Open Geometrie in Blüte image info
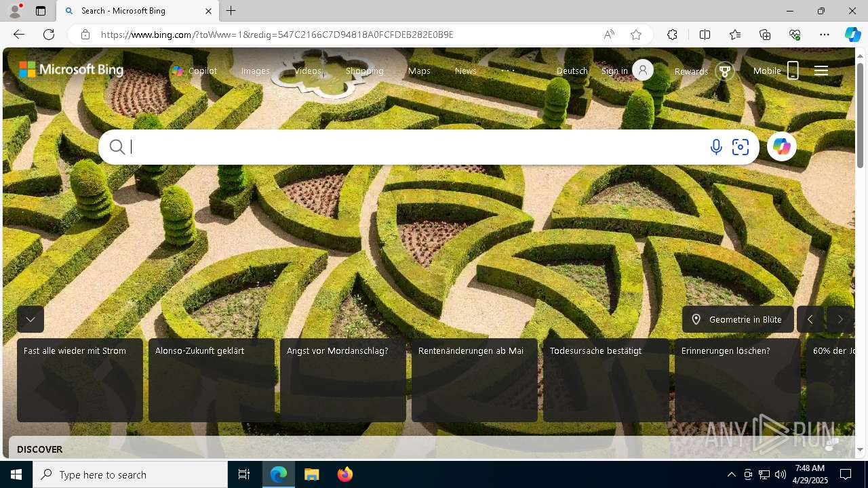The height and width of the screenshot is (488, 868). [x=738, y=319]
